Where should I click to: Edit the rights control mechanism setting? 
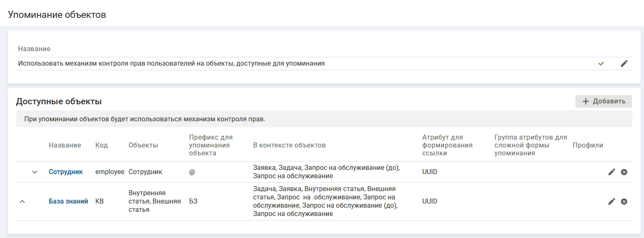624,64
